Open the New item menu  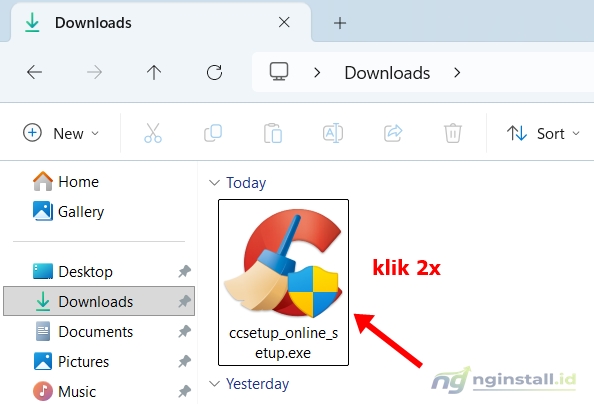(61, 133)
